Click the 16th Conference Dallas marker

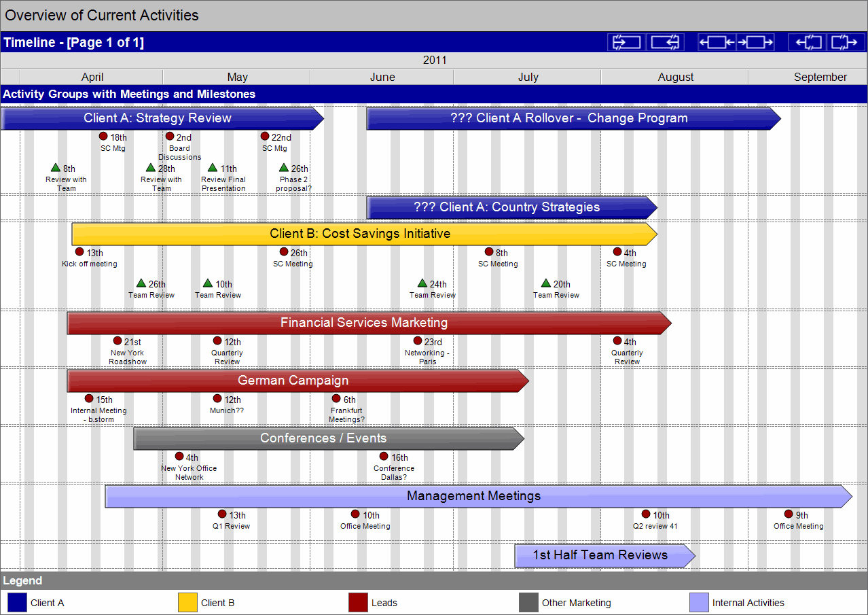point(384,457)
